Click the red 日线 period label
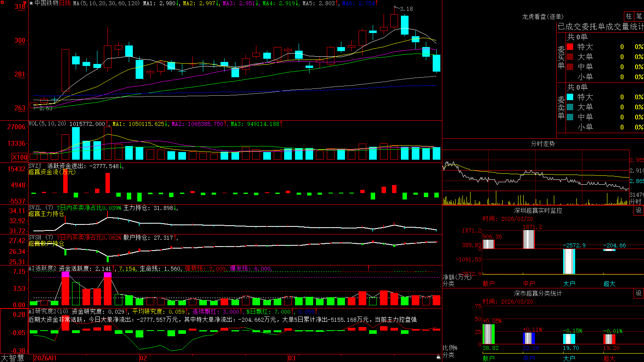The image size is (644, 362). point(65,3)
